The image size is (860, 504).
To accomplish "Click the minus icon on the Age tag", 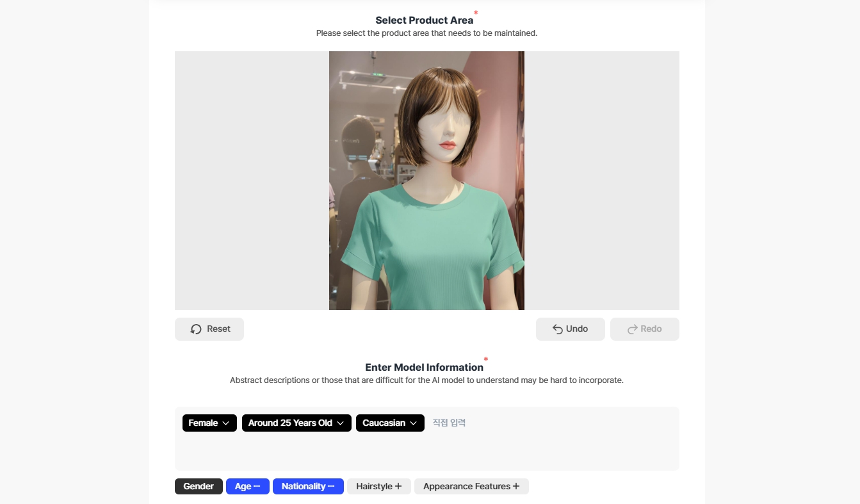I will click(258, 486).
